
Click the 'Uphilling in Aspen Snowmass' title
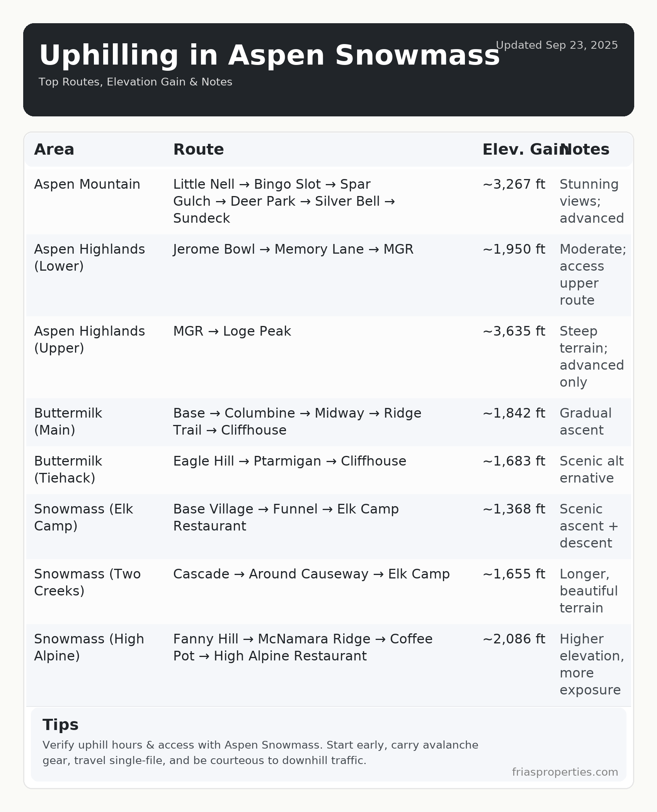coord(269,55)
